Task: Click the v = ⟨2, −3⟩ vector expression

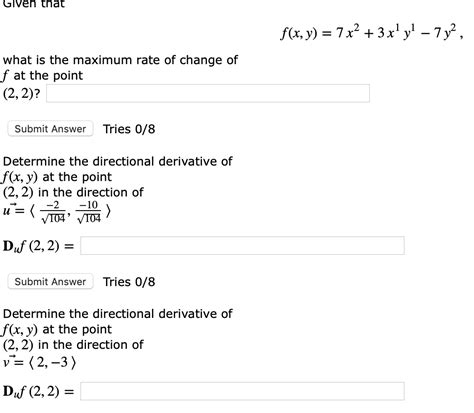Action: [x=40, y=362]
